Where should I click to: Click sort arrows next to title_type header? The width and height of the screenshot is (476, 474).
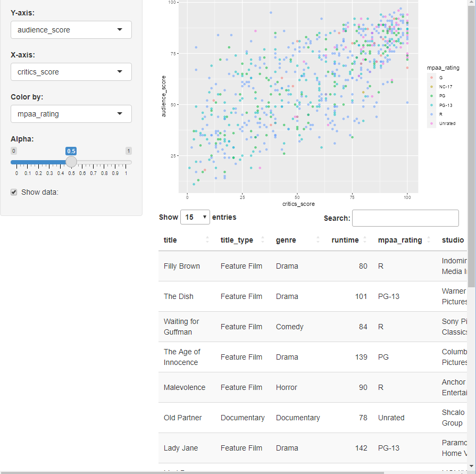click(263, 240)
